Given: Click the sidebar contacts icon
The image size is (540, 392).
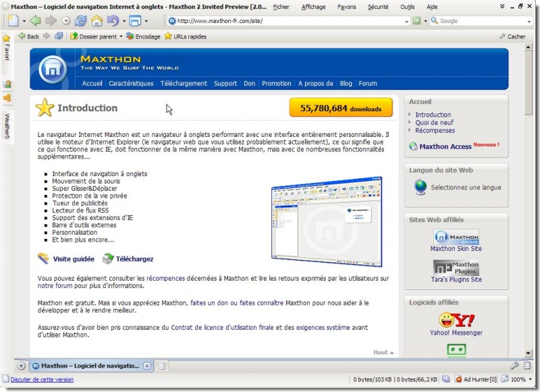Looking at the screenshot, I should [7, 84].
